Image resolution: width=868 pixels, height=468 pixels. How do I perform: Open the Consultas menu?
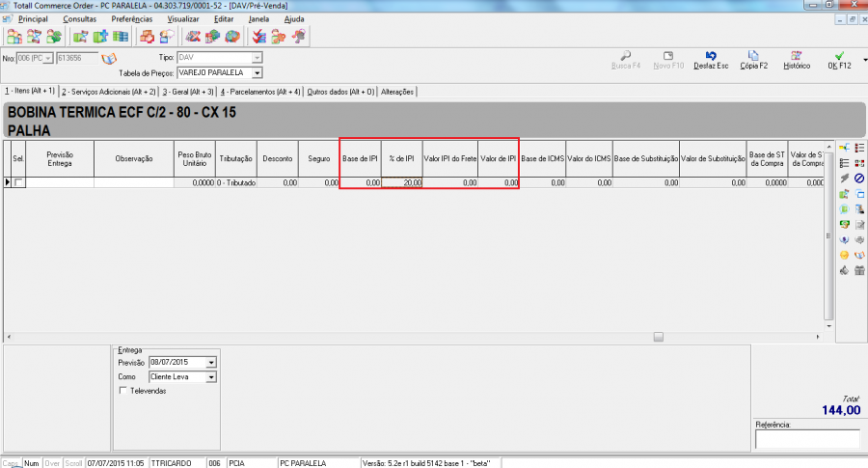click(79, 18)
